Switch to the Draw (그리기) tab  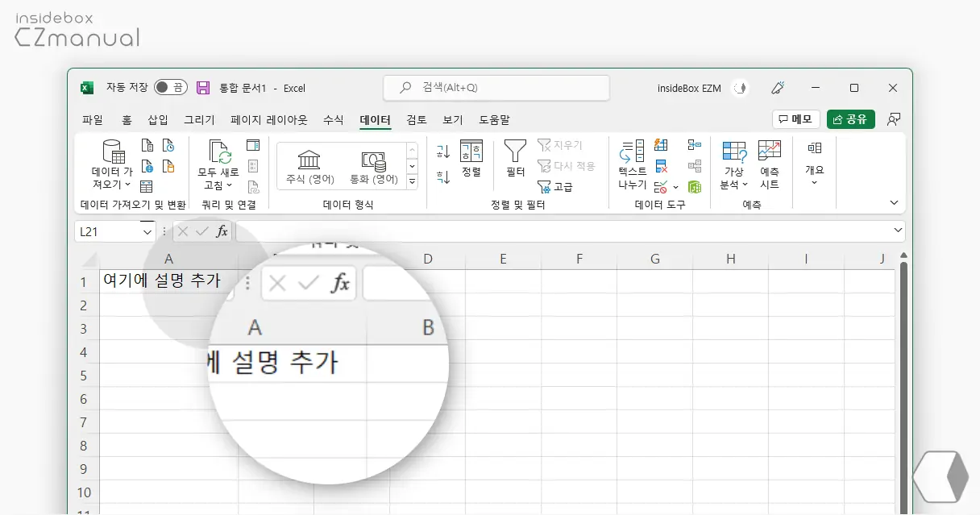pos(199,119)
